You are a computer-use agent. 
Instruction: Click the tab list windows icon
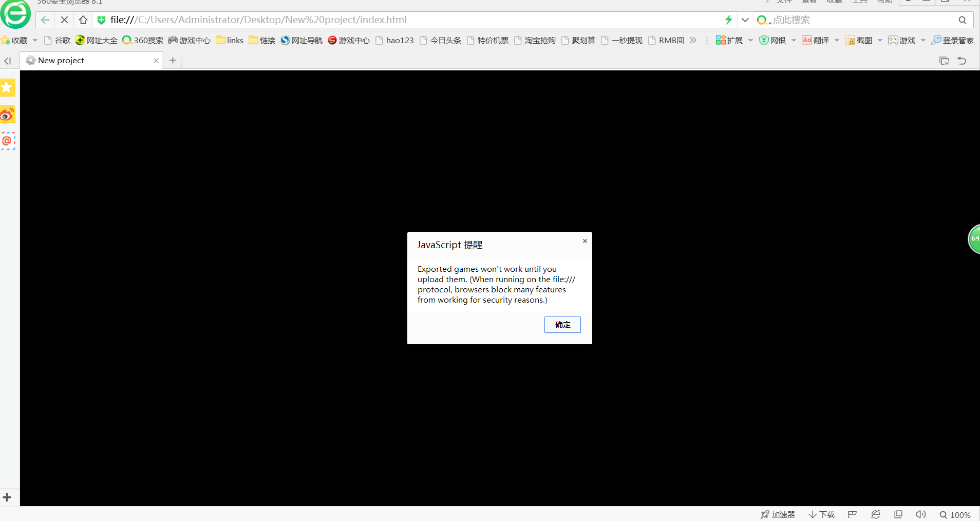(x=944, y=61)
